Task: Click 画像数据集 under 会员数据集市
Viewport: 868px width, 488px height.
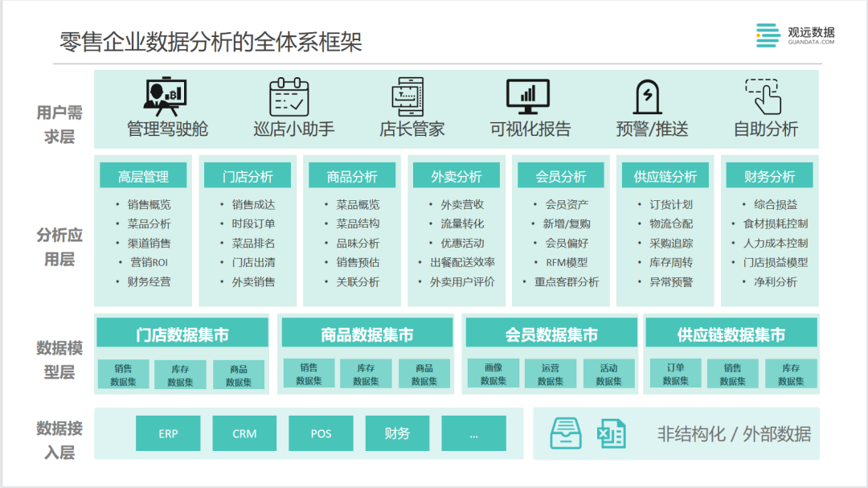Action: 493,374
